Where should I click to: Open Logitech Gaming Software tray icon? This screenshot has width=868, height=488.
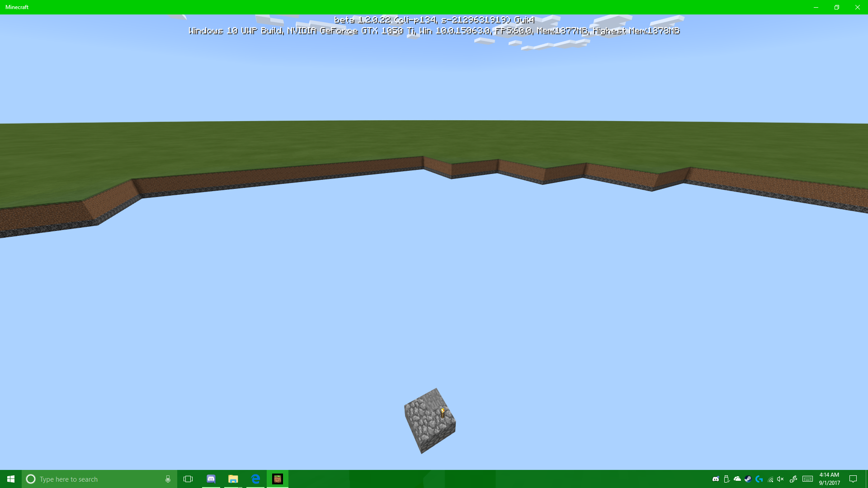point(759,479)
